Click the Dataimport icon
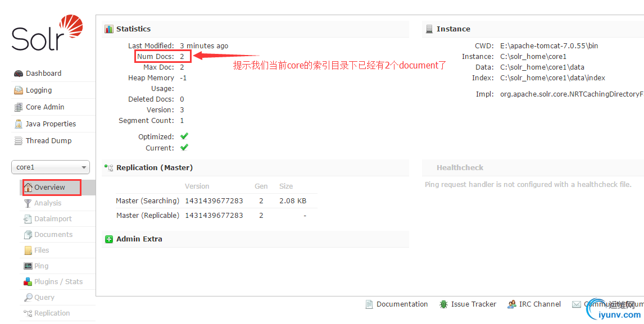Viewport: 644px width, 324px height. 28,219
